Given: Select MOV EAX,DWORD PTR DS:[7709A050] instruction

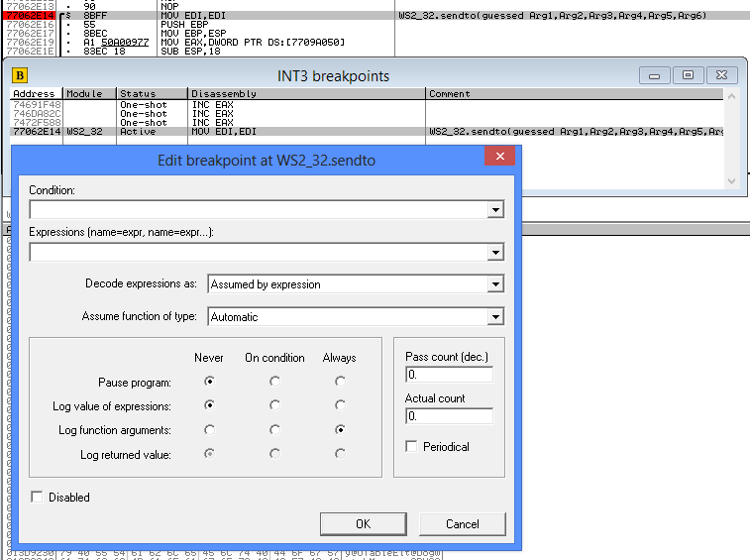Looking at the screenshot, I should tap(253, 42).
